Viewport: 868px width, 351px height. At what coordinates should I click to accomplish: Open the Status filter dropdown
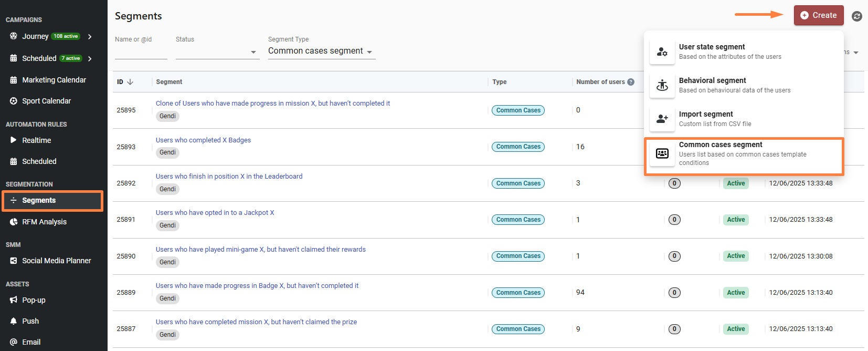(218, 51)
